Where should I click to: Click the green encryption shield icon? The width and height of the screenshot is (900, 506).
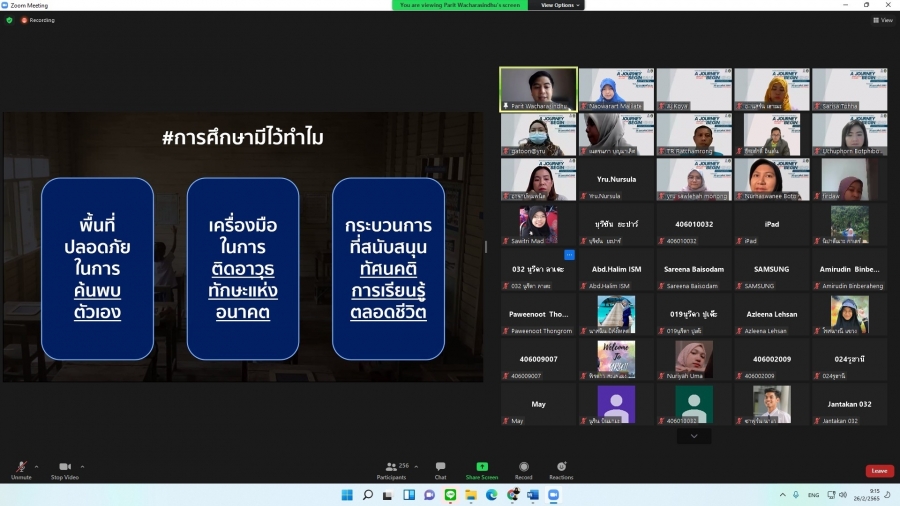pyautogui.click(x=10, y=20)
